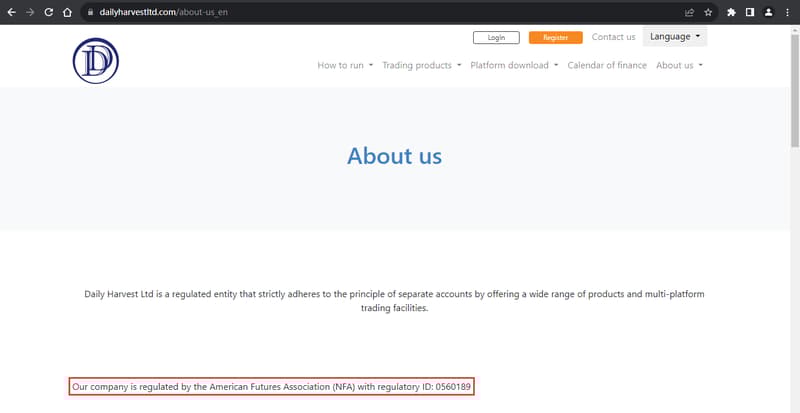800x413 pixels.
Task: Open the Contact us link
Action: pyautogui.click(x=613, y=37)
